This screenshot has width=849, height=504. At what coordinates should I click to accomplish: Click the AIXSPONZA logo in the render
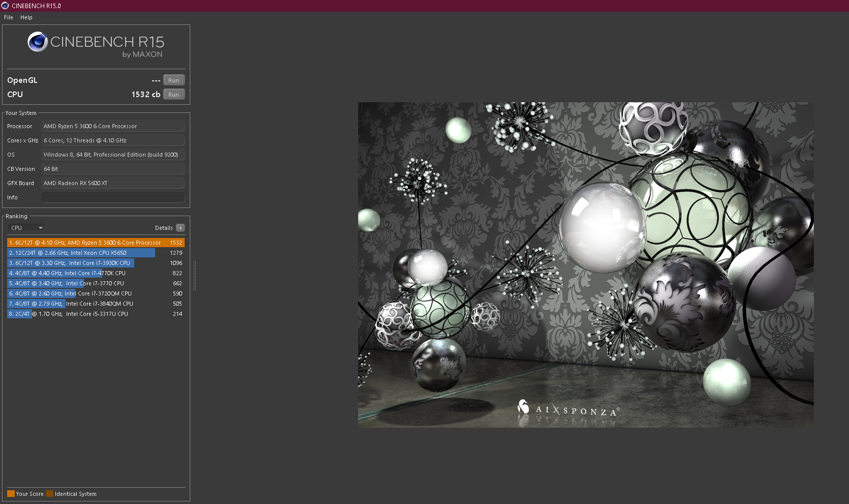(568, 408)
